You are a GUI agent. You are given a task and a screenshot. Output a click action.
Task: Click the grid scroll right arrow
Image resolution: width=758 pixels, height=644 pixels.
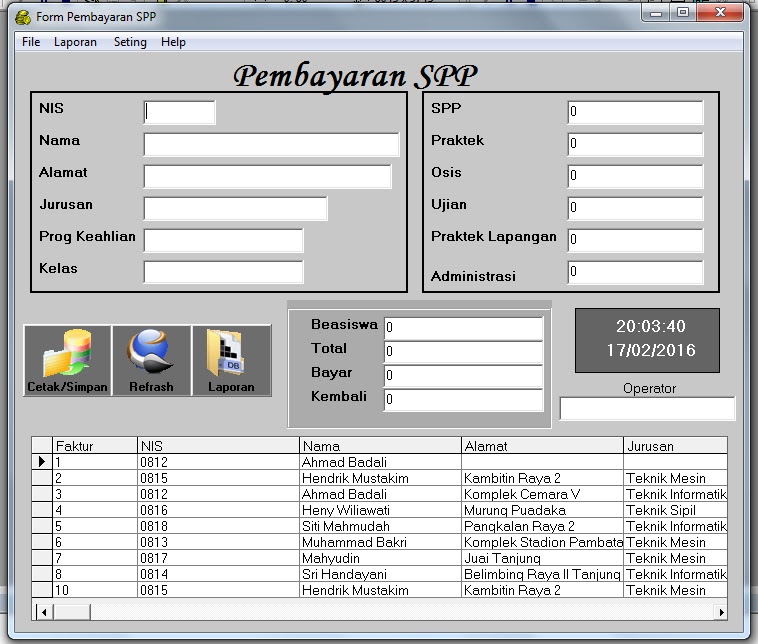[721, 612]
